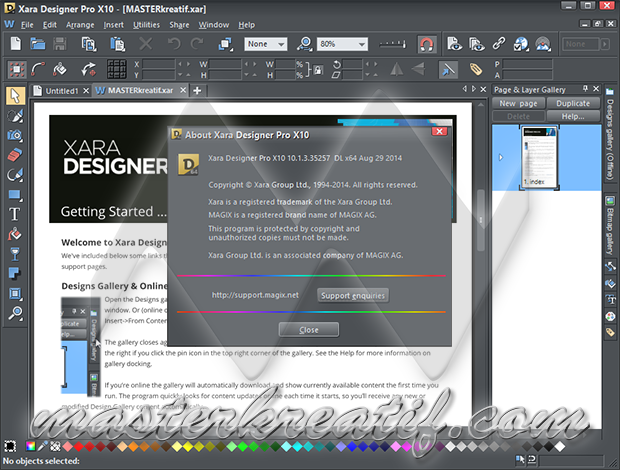This screenshot has height=470, width=620.
Task: Click the Paste icon
Action: point(117,43)
